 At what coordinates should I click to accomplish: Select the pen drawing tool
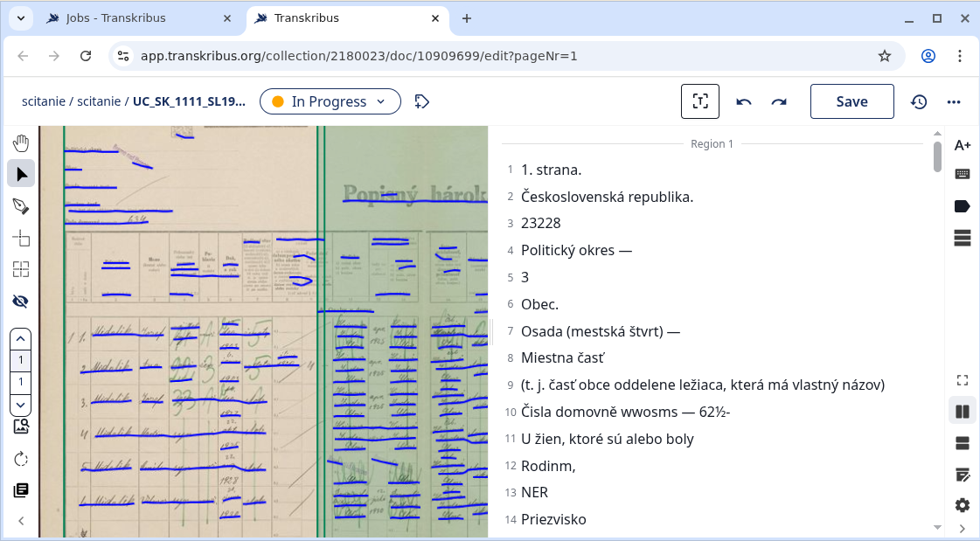21,206
